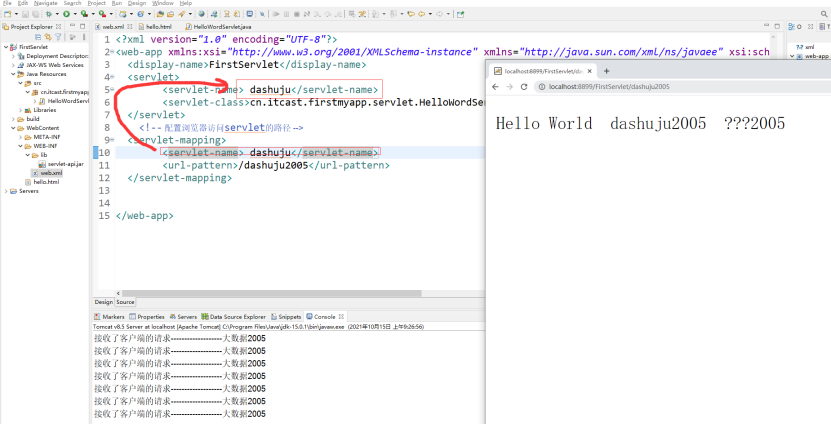Fold the servlet-mapping element at line 9
This screenshot has height=424, width=831.
[x=112, y=141]
